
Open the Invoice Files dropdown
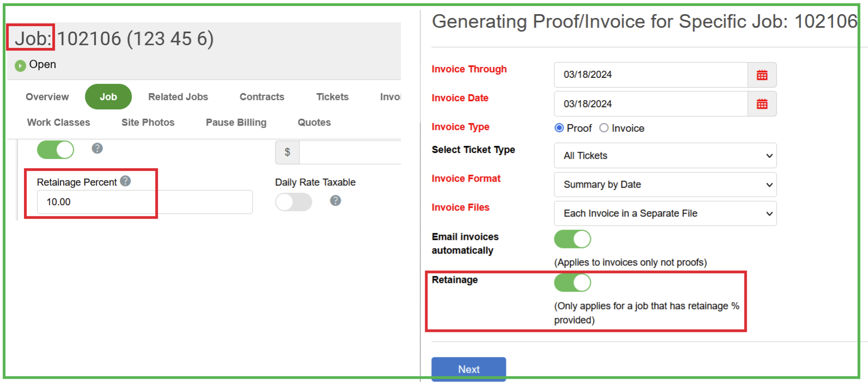tap(665, 213)
